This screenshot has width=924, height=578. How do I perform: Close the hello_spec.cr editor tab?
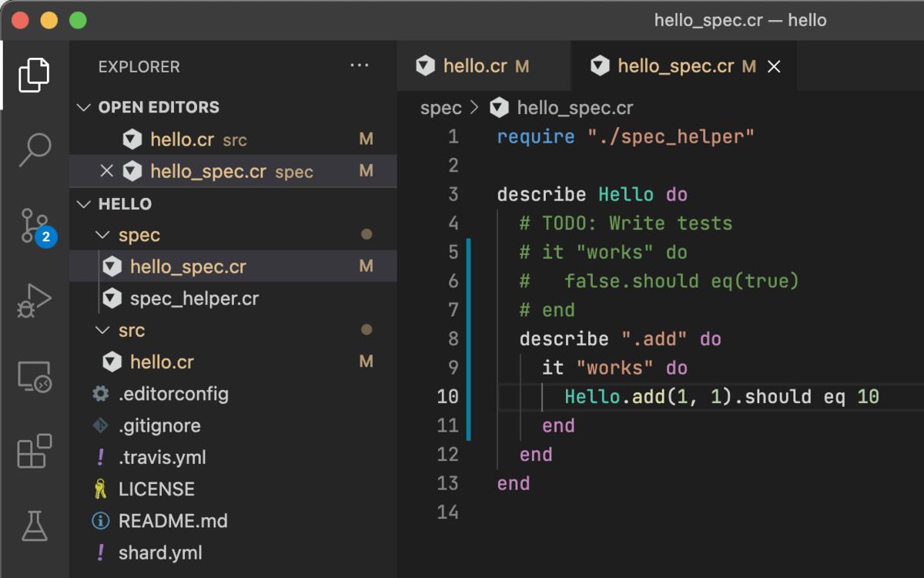(775, 67)
